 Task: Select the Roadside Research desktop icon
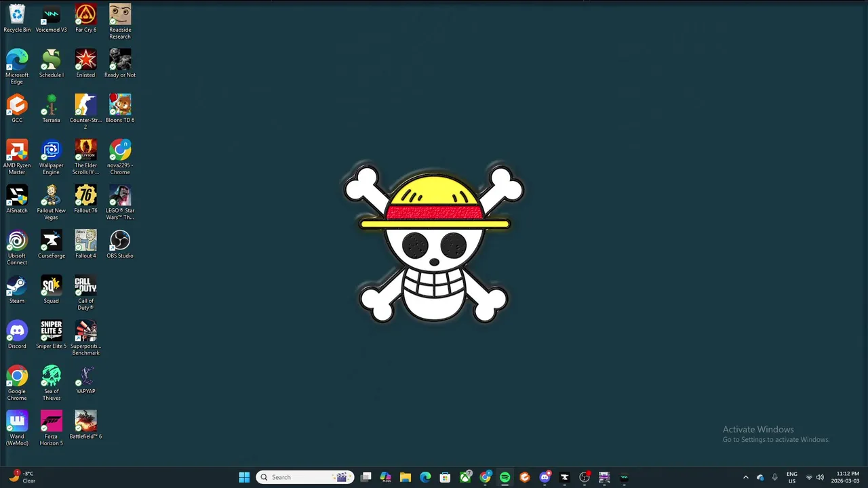[120, 22]
